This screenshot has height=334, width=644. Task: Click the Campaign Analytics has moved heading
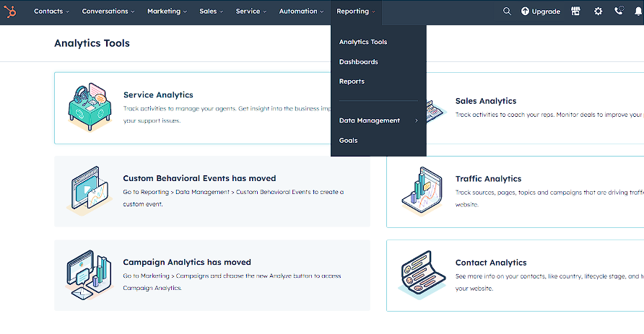tap(187, 262)
